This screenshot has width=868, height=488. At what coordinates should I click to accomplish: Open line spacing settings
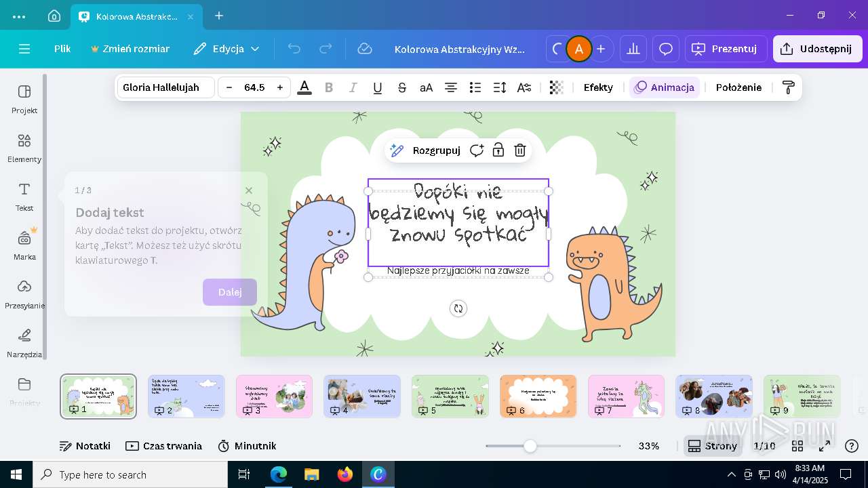(x=500, y=87)
